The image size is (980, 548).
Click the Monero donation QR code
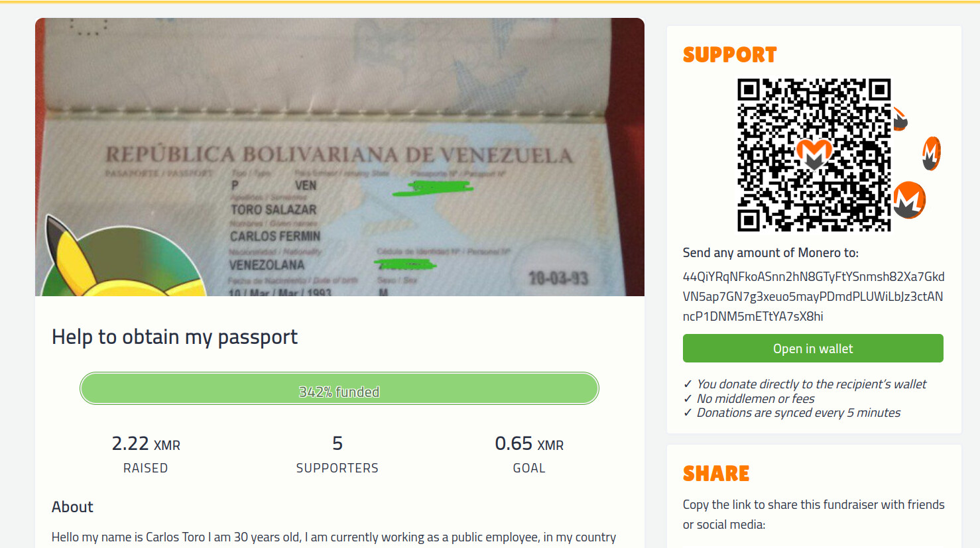pyautogui.click(x=814, y=155)
